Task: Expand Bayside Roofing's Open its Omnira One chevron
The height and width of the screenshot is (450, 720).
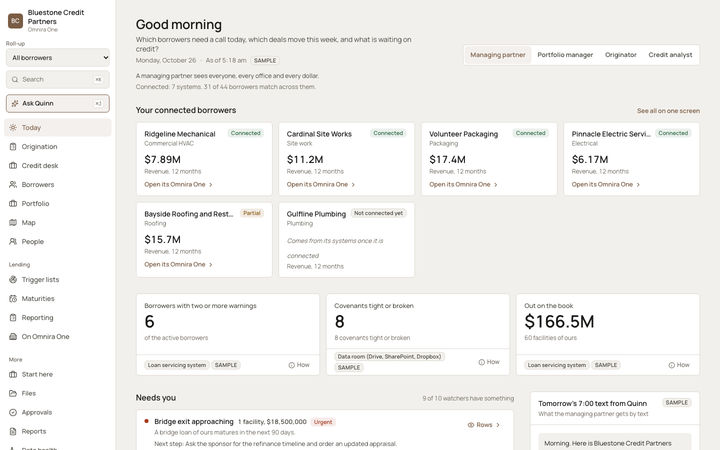Action: click(211, 264)
